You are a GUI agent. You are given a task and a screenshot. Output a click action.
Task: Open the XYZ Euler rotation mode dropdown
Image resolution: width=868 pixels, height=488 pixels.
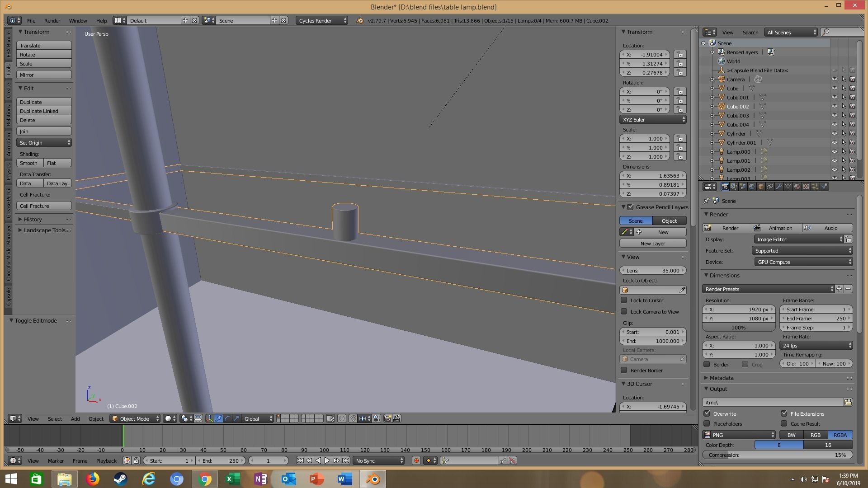coord(653,120)
